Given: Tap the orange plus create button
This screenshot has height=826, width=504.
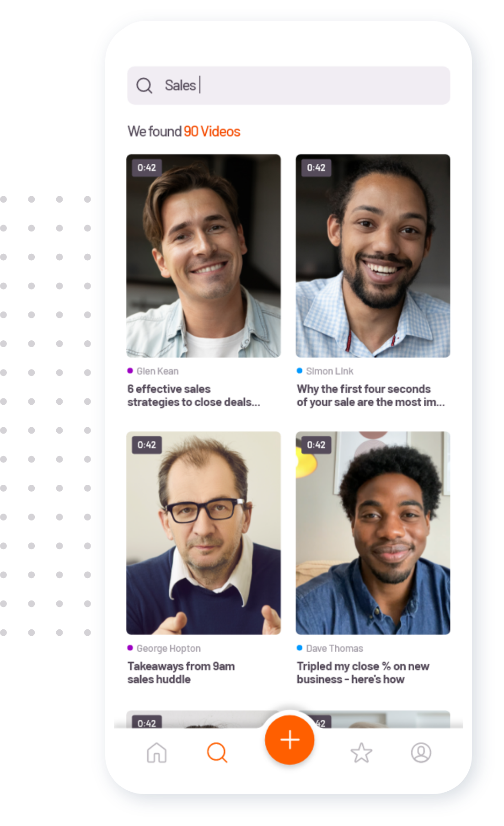Looking at the screenshot, I should pyautogui.click(x=290, y=740).
